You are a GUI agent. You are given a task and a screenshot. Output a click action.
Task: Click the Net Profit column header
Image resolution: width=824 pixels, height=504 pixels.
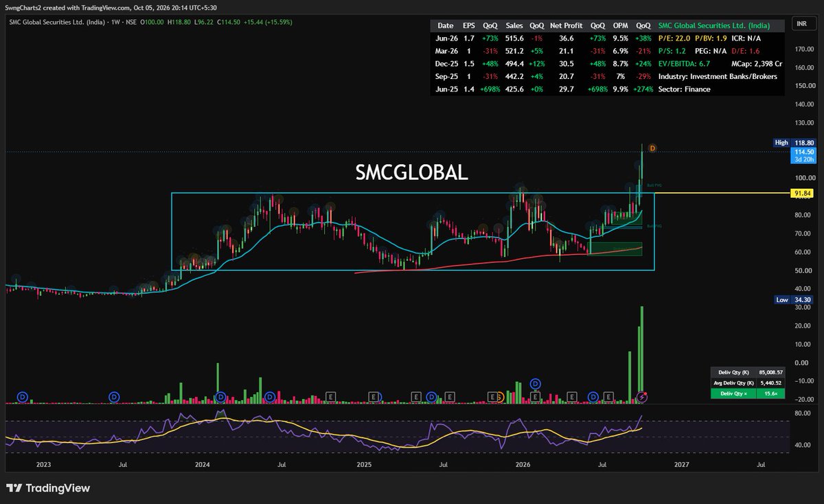pyautogui.click(x=566, y=25)
